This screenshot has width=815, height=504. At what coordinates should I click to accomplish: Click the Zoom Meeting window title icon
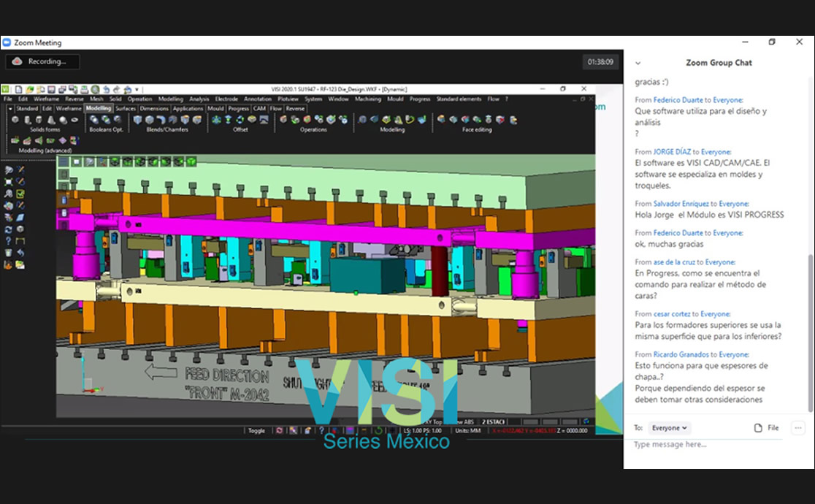click(x=7, y=42)
